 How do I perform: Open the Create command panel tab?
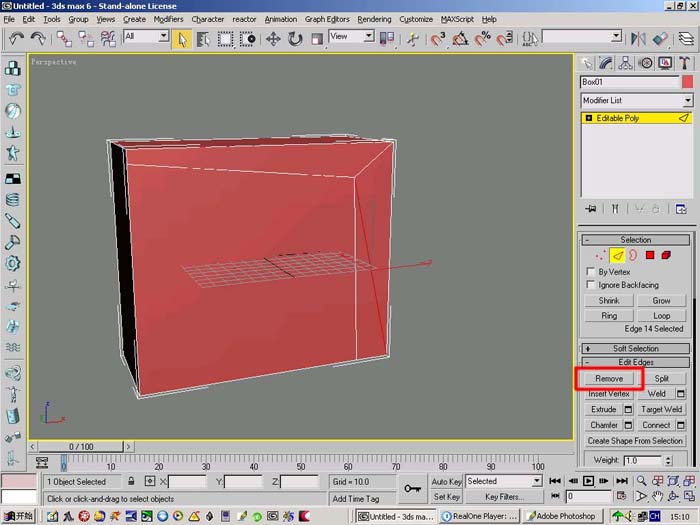[x=587, y=63]
